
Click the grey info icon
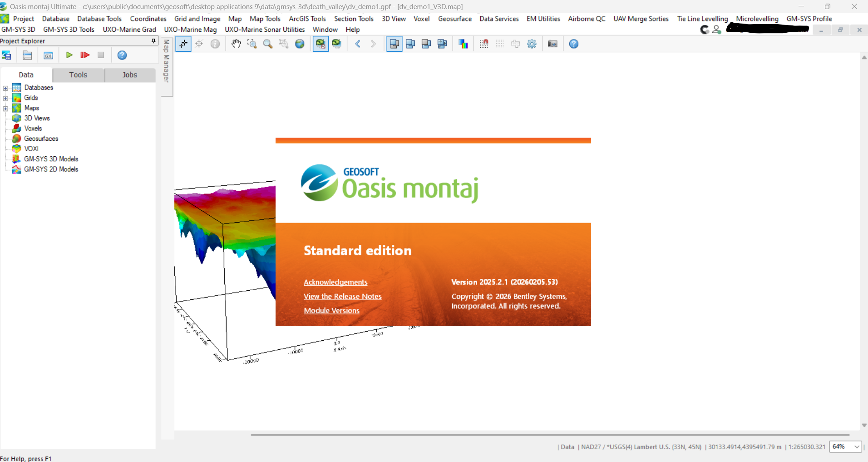(215, 44)
